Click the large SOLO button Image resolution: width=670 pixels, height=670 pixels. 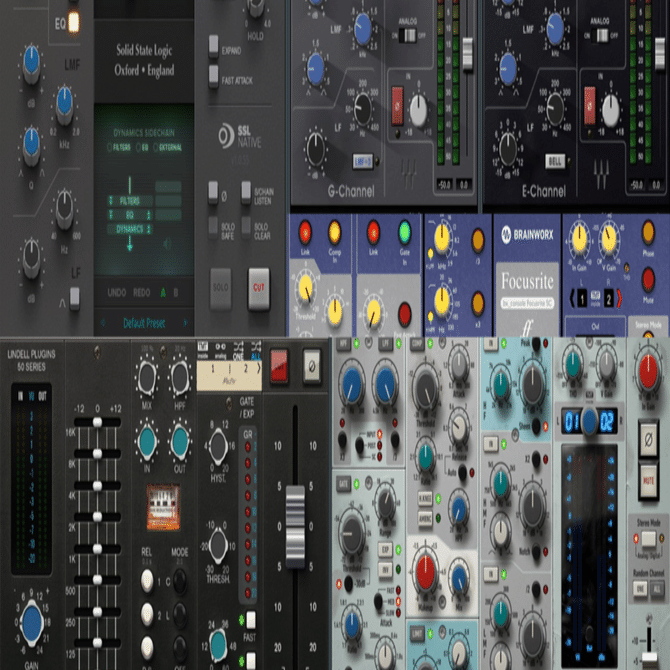tap(220, 289)
